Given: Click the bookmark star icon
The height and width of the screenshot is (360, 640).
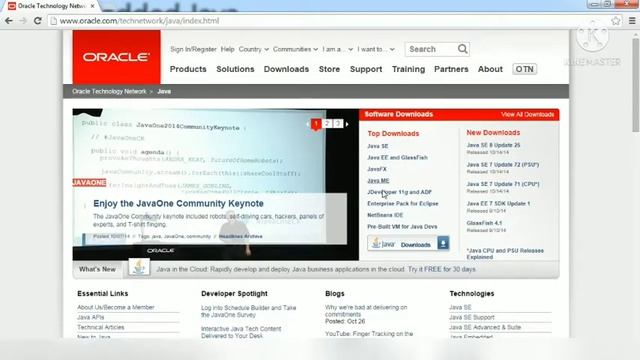Looking at the screenshot, I should click(x=616, y=21).
